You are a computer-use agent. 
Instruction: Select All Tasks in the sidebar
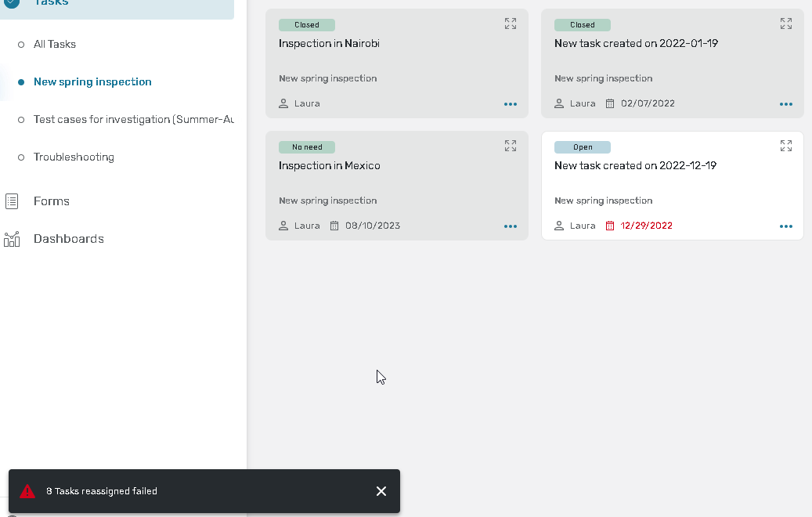[55, 45]
